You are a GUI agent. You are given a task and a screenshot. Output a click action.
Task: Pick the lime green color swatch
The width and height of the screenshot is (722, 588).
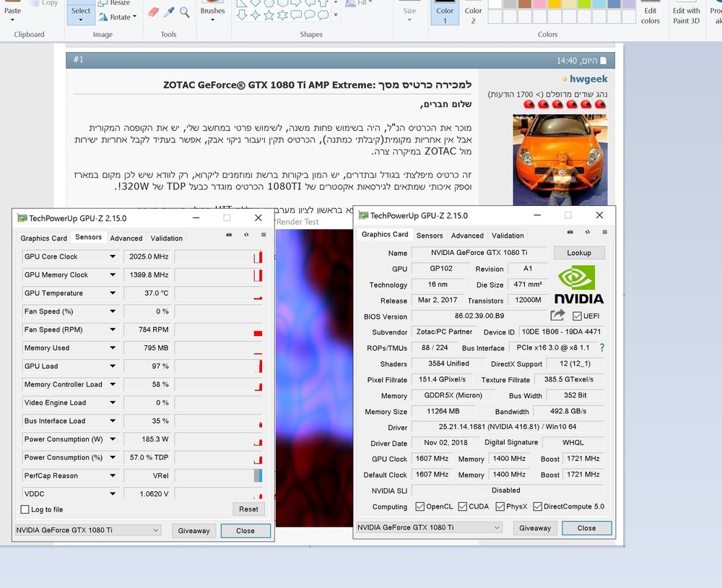(x=584, y=4)
